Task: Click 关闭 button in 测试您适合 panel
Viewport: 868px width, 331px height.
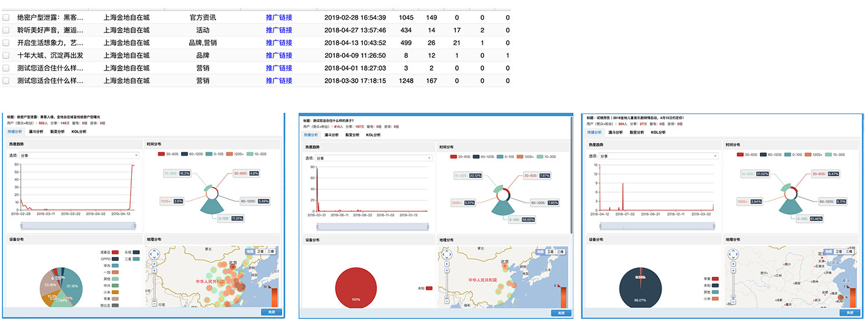Action: (560, 313)
